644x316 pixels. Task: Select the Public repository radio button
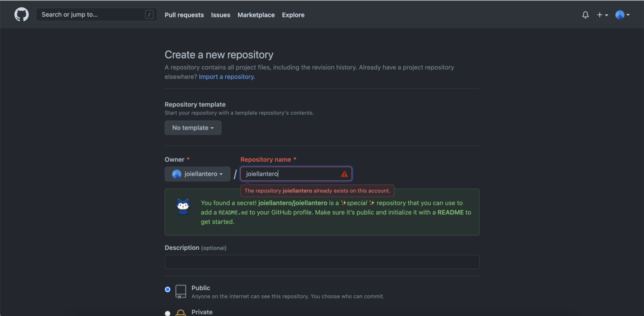(167, 289)
